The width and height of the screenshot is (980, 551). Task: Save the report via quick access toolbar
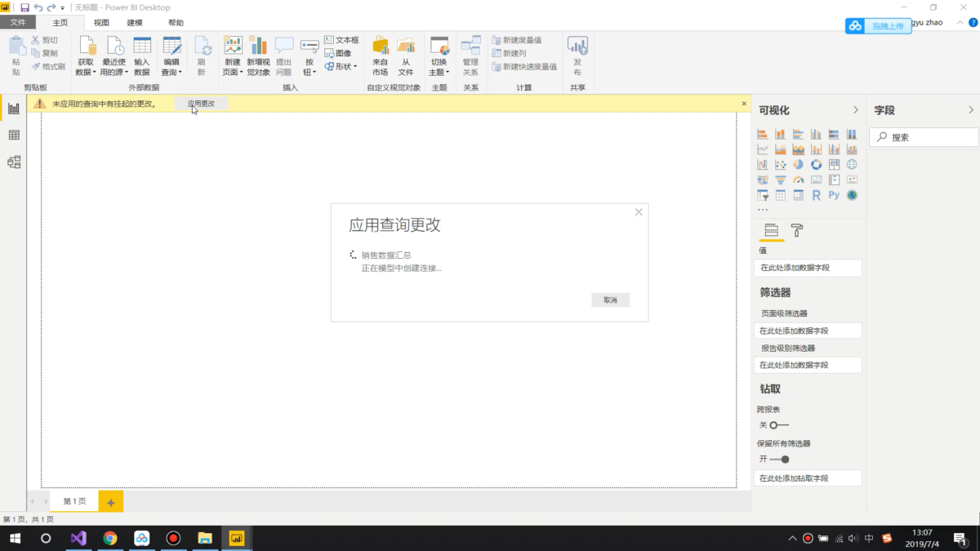point(24,7)
